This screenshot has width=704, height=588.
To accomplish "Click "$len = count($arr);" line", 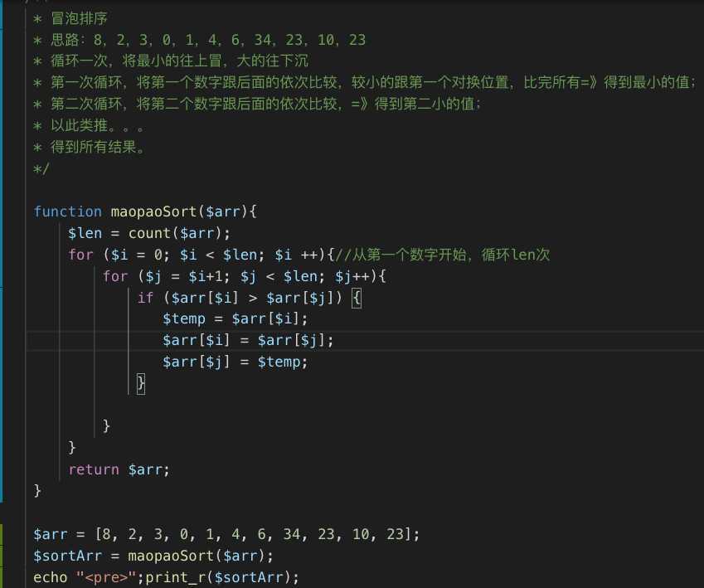I will point(149,233).
